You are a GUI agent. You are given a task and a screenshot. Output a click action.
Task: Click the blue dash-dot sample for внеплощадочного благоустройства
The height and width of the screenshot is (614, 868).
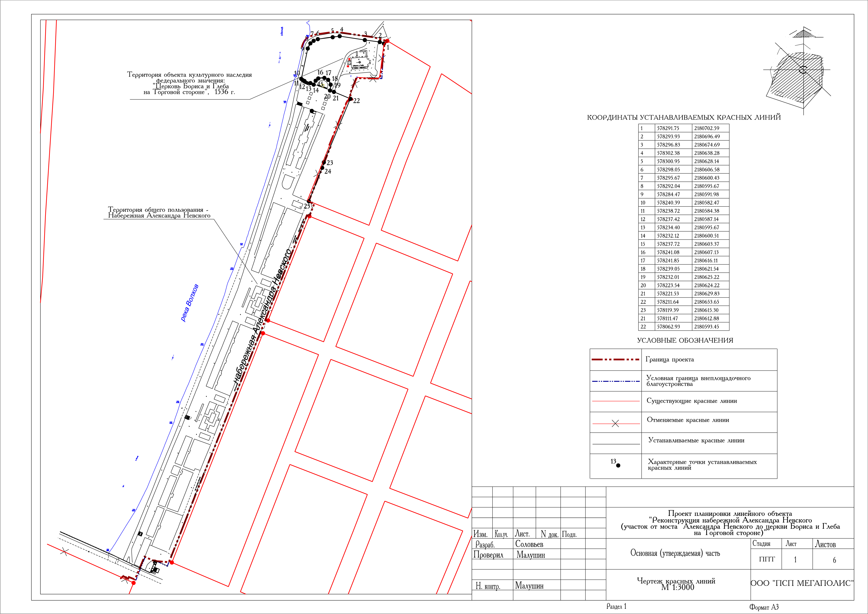615,381
